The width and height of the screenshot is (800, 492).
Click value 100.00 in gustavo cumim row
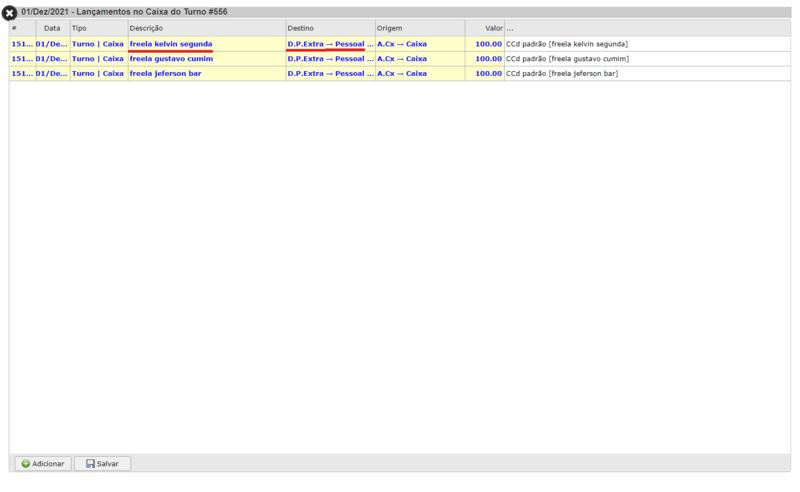(488, 59)
